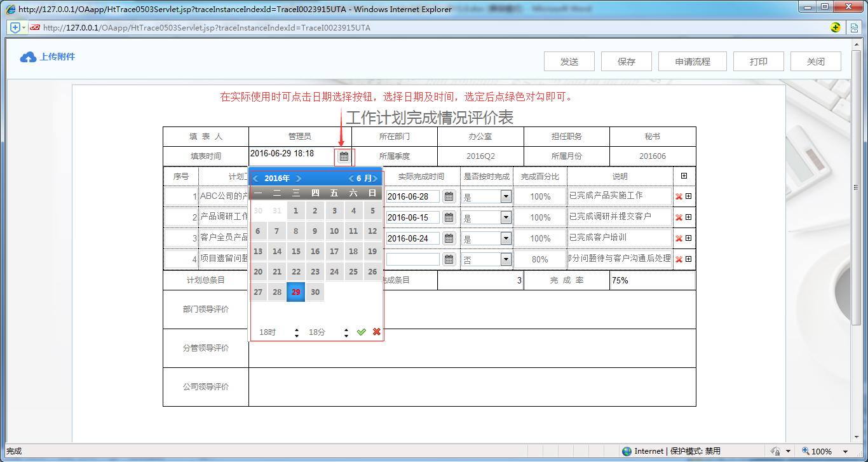Click the 打印 button
This screenshot has width=868, height=462.
(758, 61)
